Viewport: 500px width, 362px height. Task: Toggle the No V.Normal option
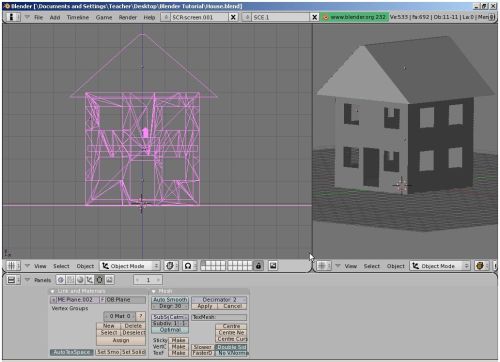pos(231,353)
